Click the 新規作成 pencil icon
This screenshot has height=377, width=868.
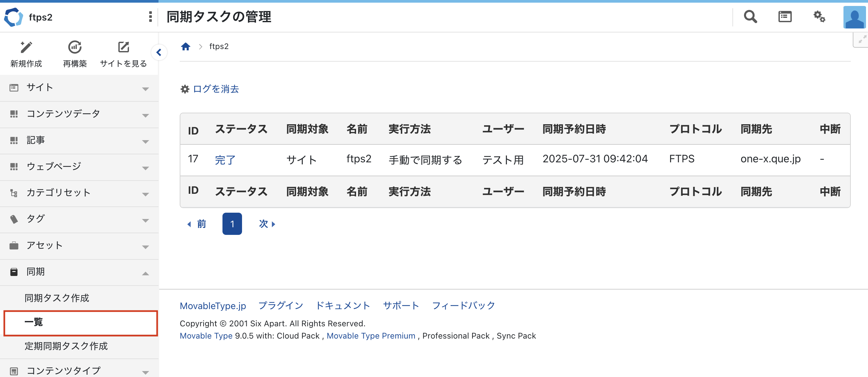click(x=26, y=47)
